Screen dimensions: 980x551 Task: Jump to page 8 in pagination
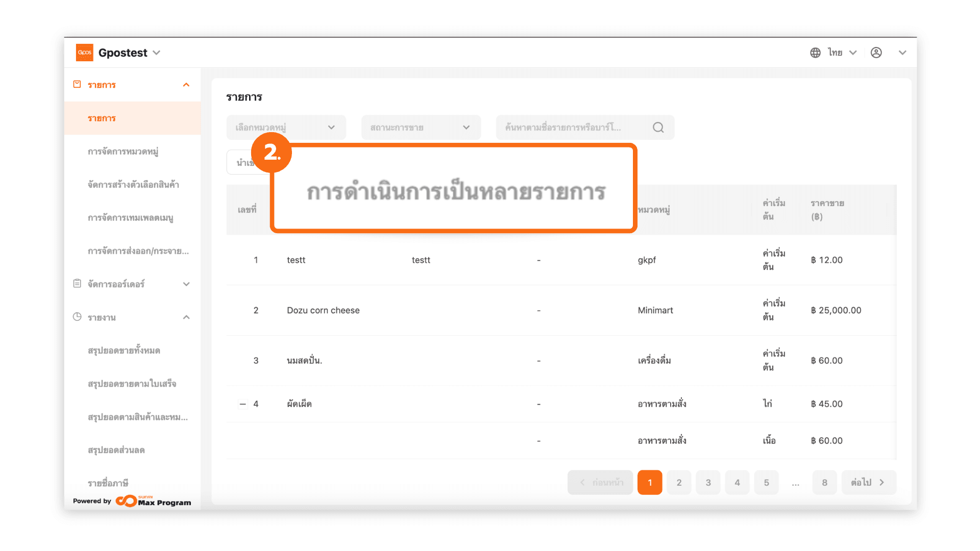click(x=824, y=483)
